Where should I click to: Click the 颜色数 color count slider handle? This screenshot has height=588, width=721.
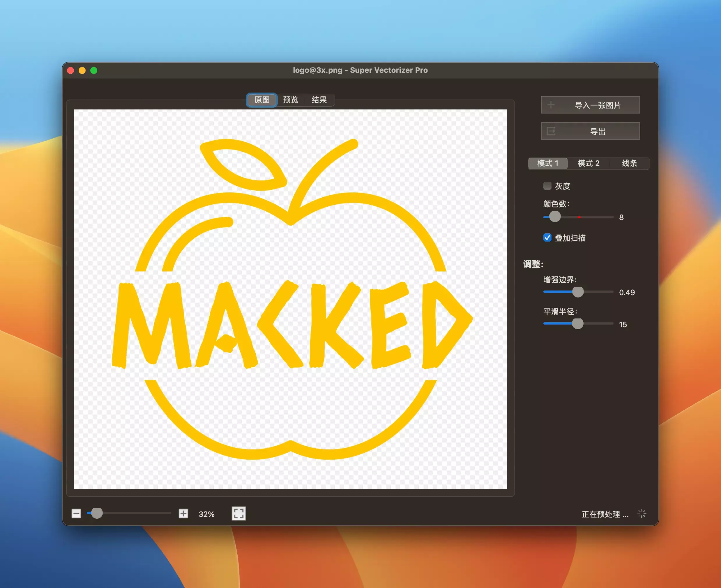click(x=555, y=217)
